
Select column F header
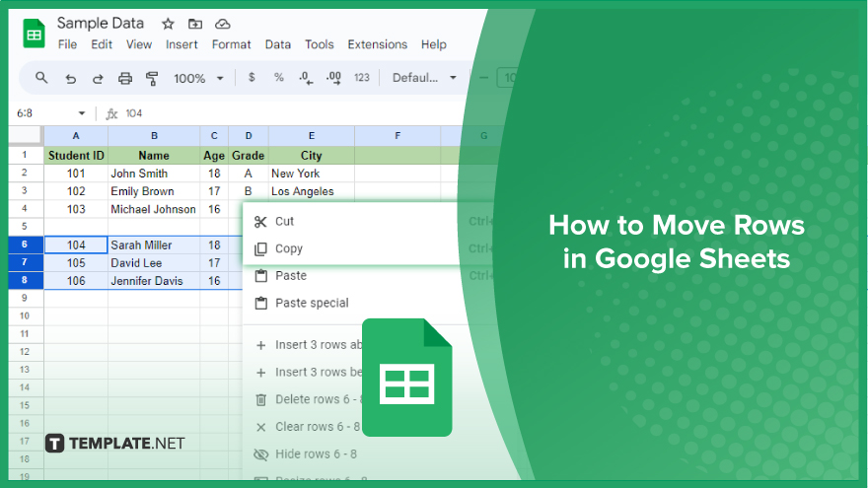(x=398, y=136)
